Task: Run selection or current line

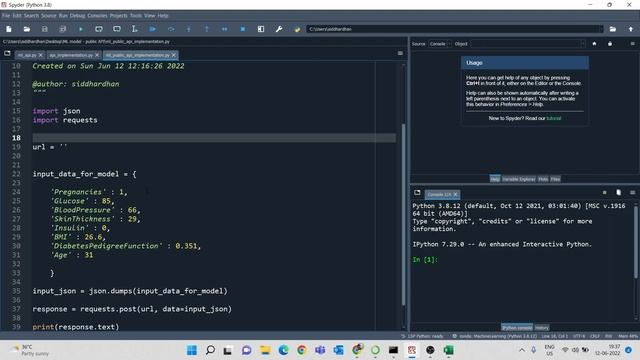Action: pos(134,29)
